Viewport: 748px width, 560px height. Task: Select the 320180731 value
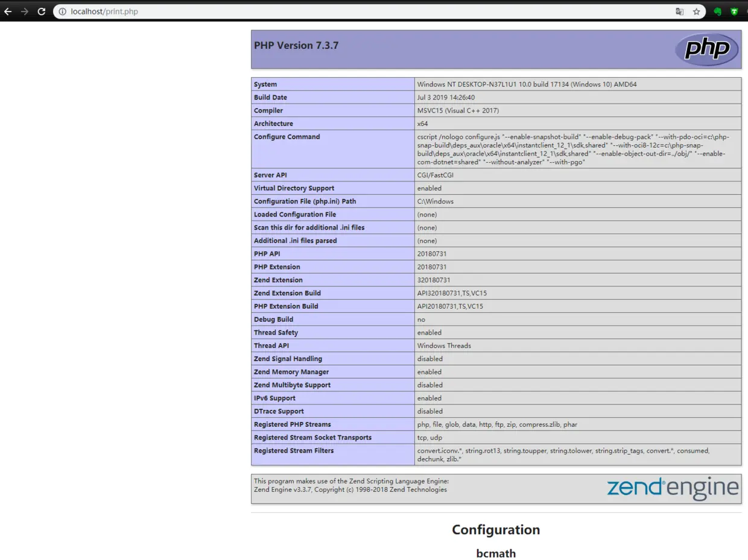(434, 280)
